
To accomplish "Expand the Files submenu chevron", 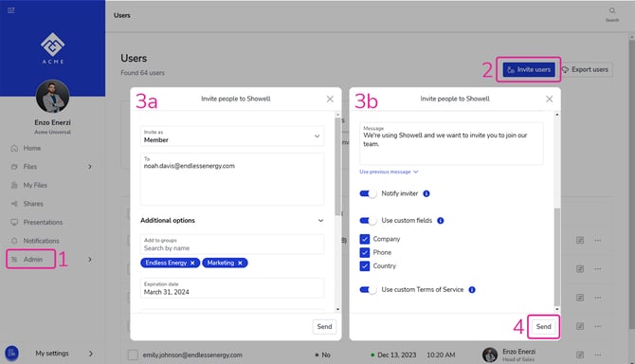I will pyautogui.click(x=90, y=167).
